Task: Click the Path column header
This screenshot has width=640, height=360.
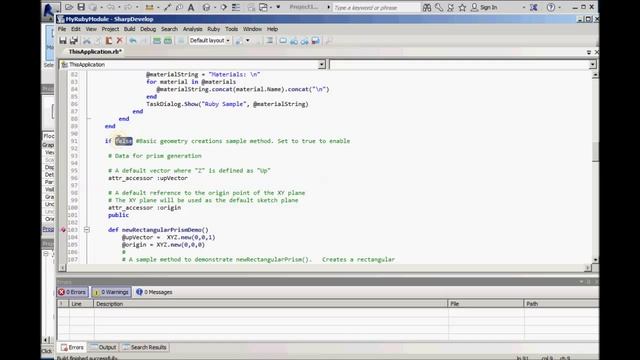Action: [x=561, y=304]
